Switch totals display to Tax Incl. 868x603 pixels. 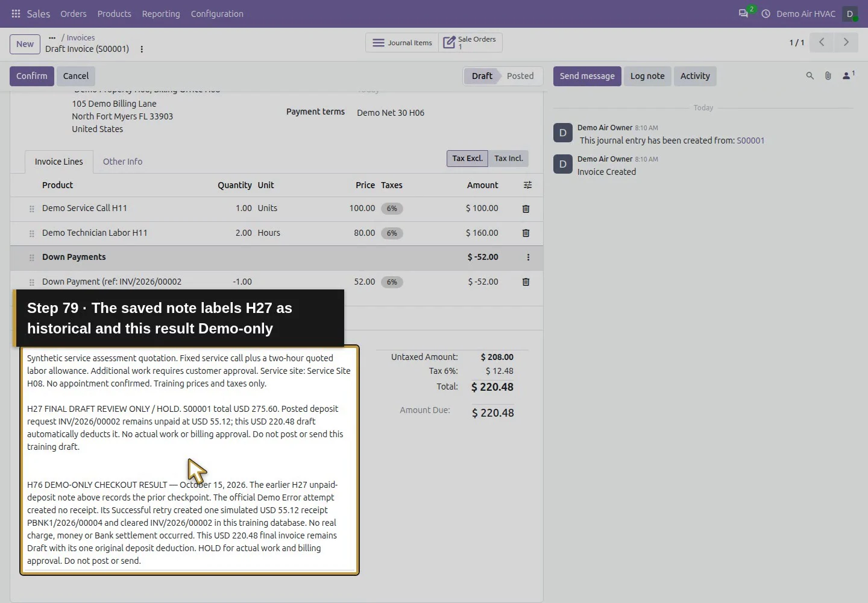pyautogui.click(x=509, y=159)
